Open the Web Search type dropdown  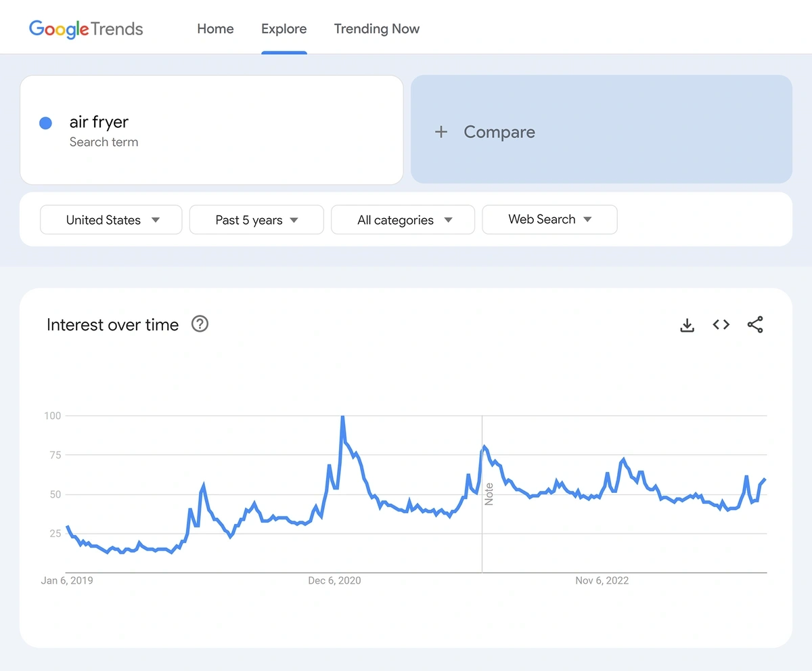549,219
